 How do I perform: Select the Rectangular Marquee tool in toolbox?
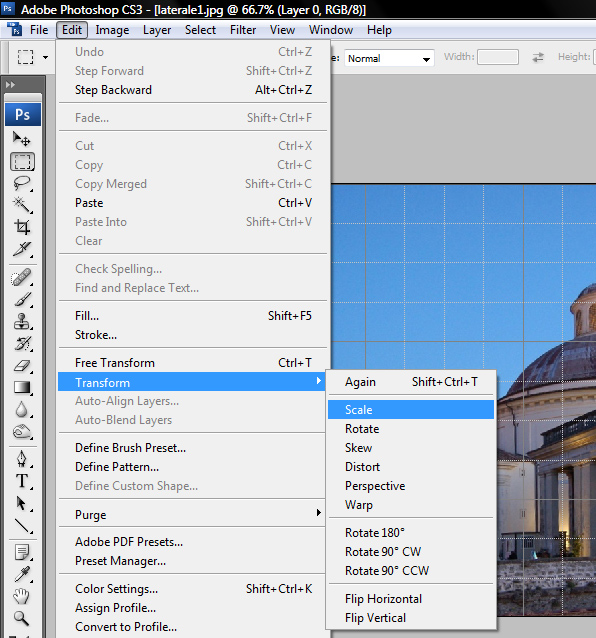(22, 162)
